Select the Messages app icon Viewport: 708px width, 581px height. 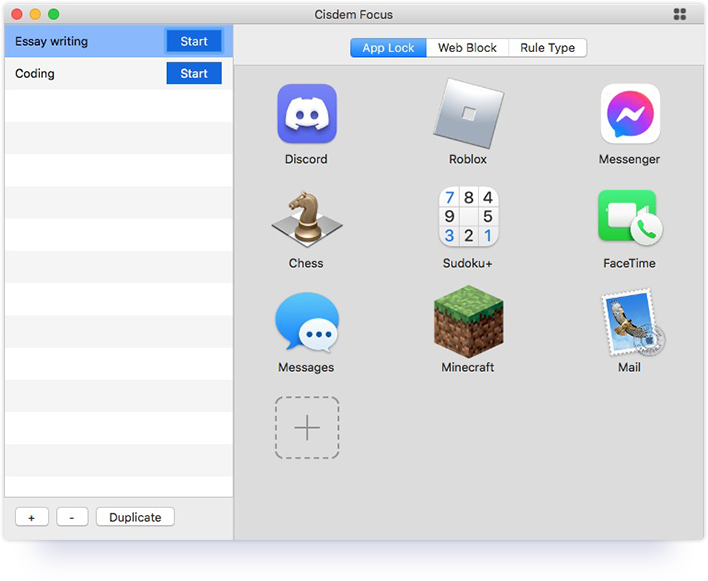tap(307, 322)
